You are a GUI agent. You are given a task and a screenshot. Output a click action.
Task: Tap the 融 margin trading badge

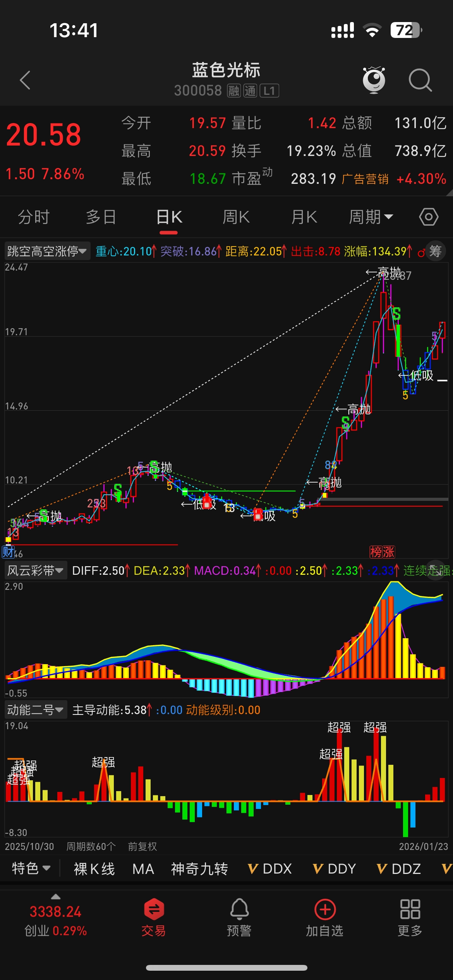[x=233, y=91]
